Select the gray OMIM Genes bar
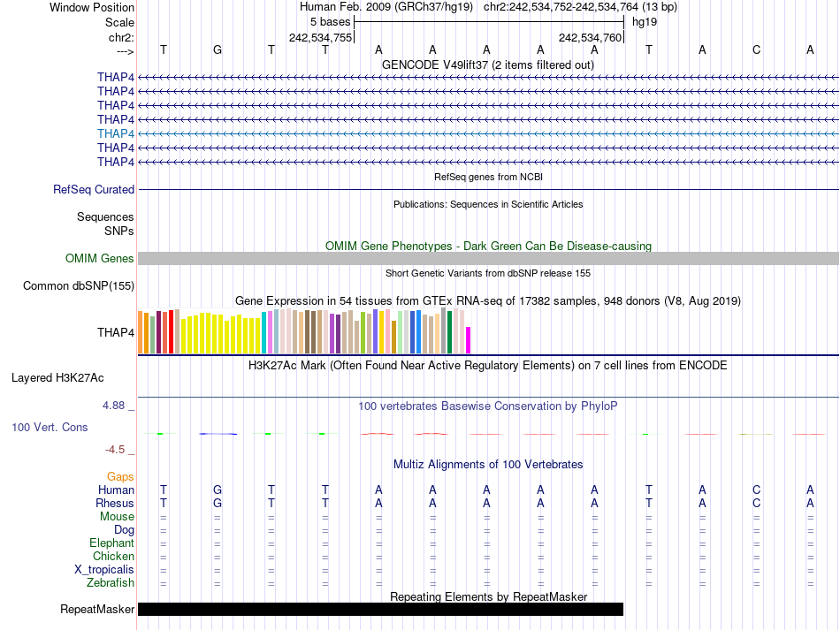This screenshot has height=630, width=840. pyautogui.click(x=488, y=258)
